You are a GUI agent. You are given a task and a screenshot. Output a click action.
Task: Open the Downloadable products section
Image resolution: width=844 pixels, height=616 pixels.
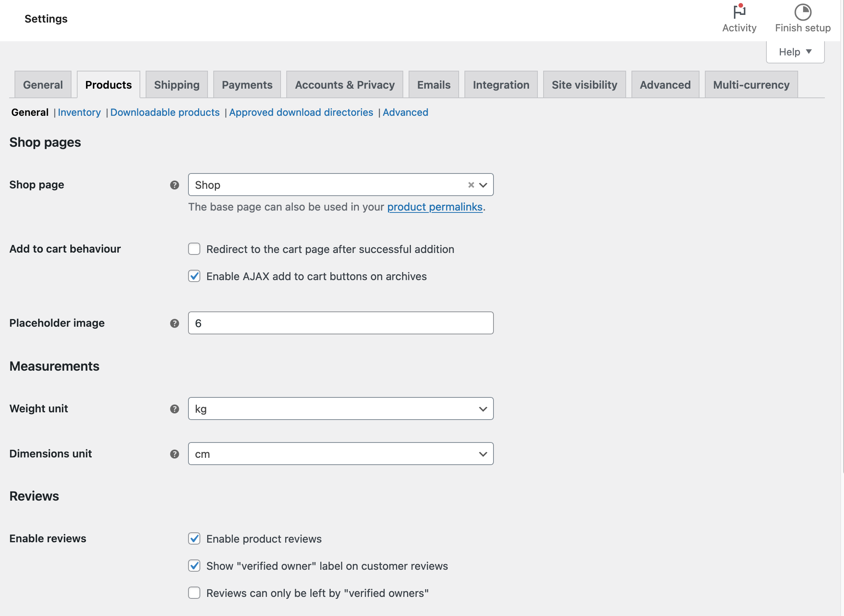tap(164, 112)
